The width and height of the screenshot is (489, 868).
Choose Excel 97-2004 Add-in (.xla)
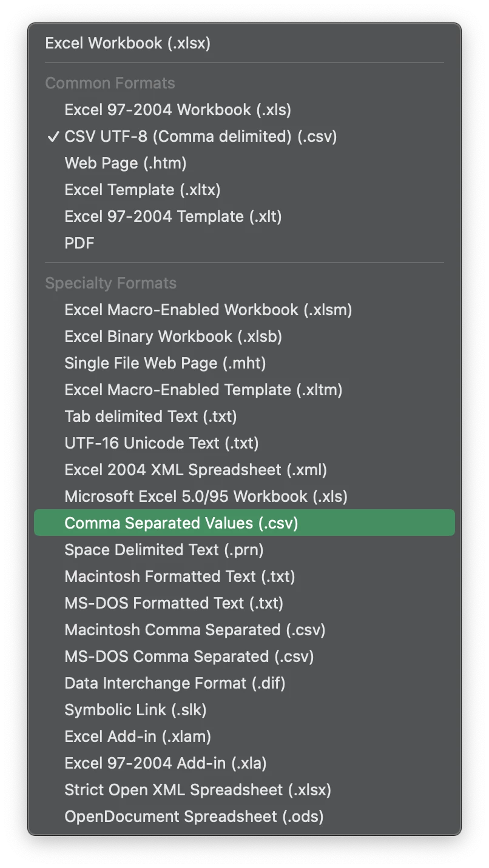point(244,763)
